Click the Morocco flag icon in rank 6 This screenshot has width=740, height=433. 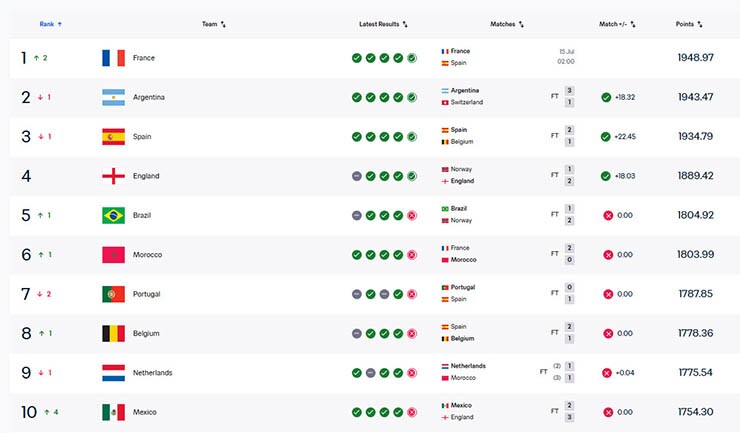coord(113,255)
